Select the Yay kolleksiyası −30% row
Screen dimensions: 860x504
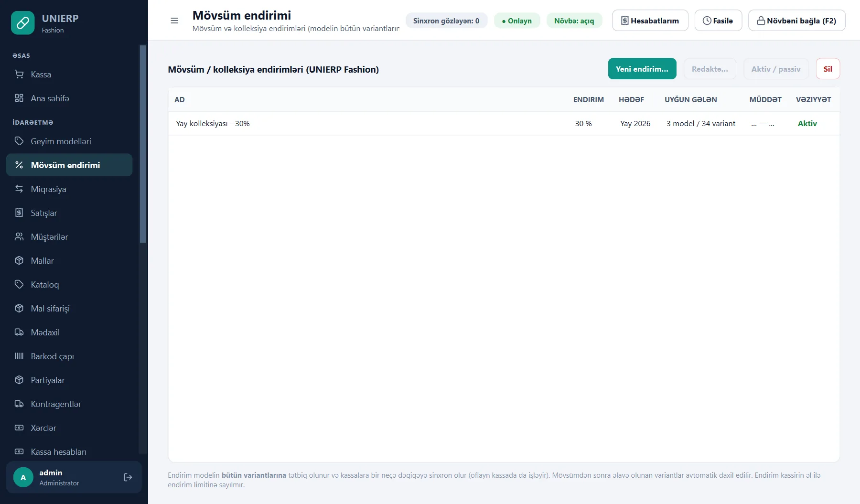point(504,123)
